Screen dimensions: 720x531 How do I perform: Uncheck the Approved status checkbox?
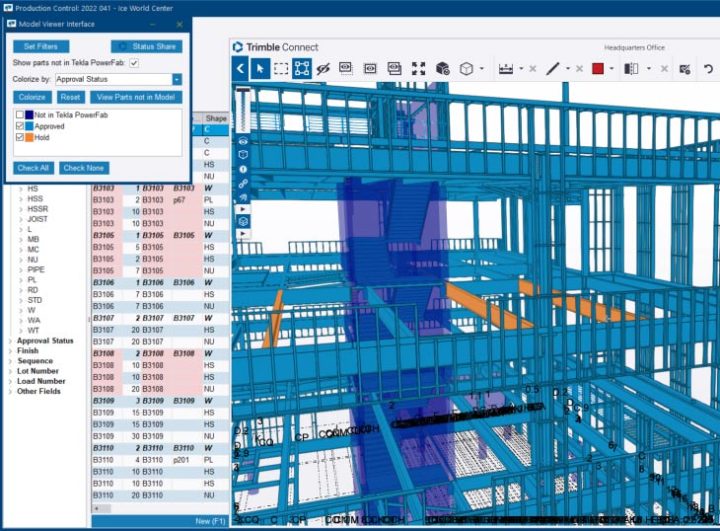tap(20, 127)
